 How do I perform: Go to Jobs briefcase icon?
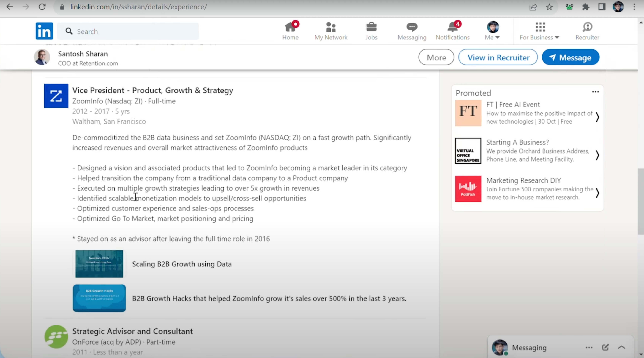tap(371, 27)
